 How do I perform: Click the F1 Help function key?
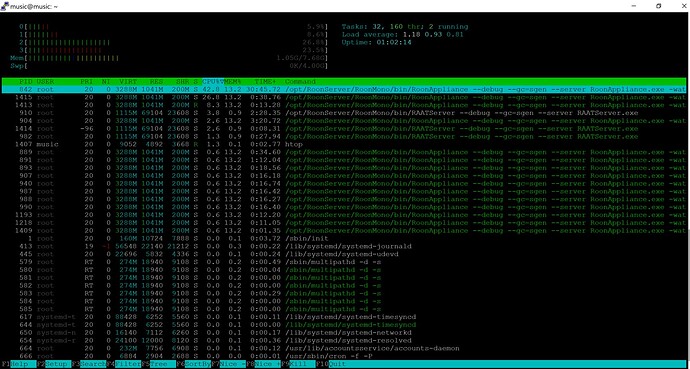tap(18, 364)
